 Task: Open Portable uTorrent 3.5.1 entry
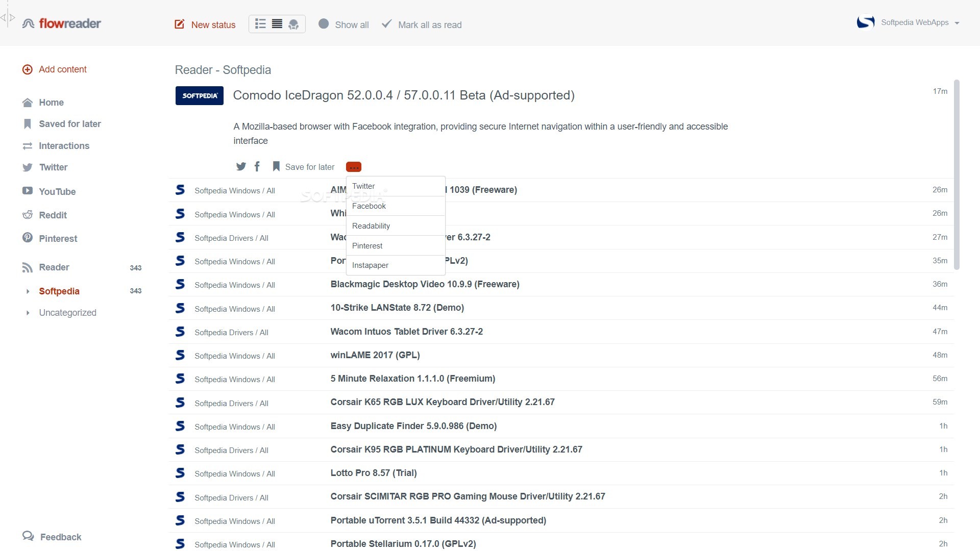coord(438,520)
